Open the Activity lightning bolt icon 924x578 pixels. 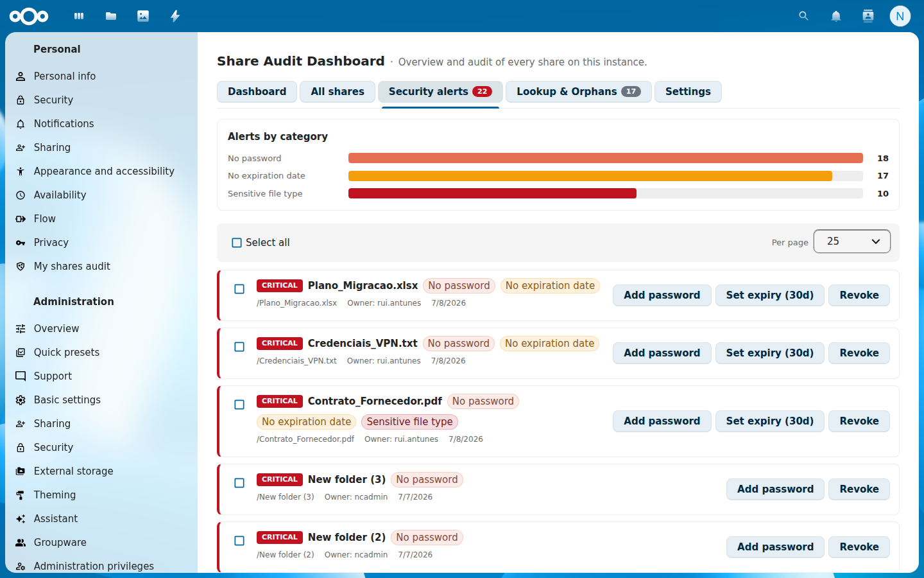point(175,16)
